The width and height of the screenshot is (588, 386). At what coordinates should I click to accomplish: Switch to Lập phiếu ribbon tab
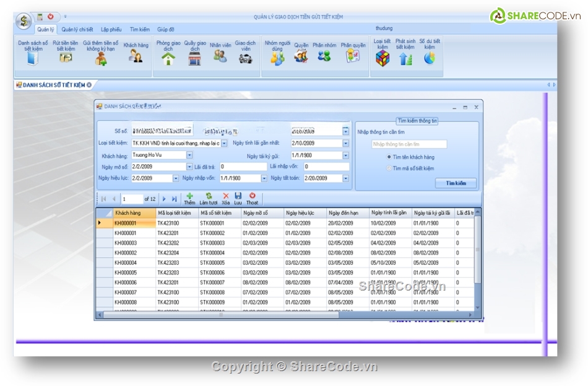[x=111, y=29]
